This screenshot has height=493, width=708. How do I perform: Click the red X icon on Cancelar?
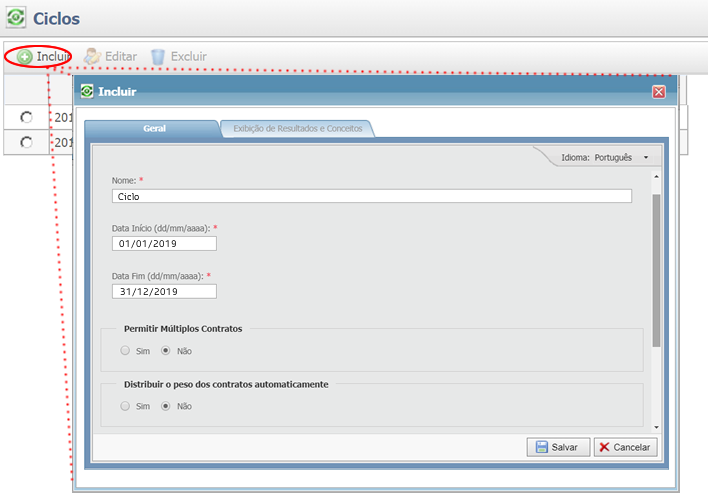(606, 447)
